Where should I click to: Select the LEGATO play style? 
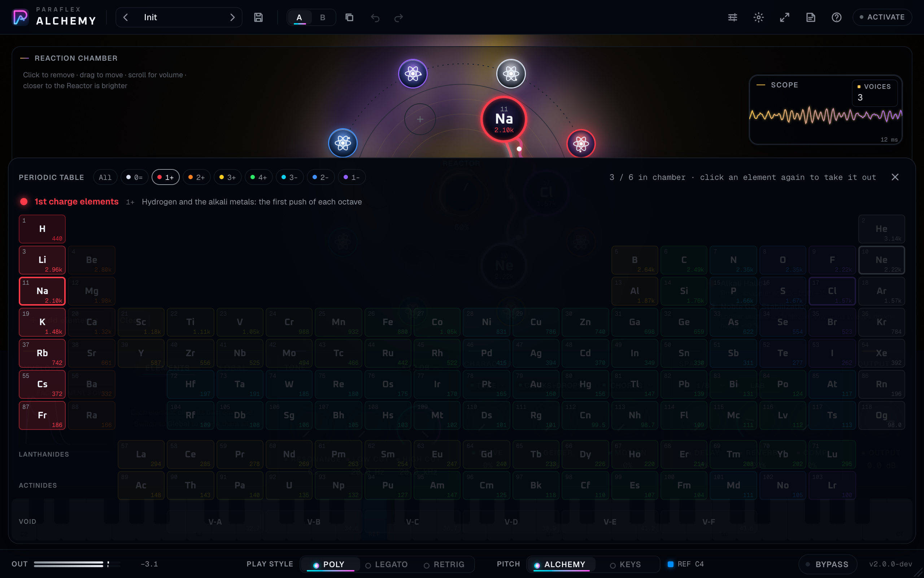click(x=387, y=564)
